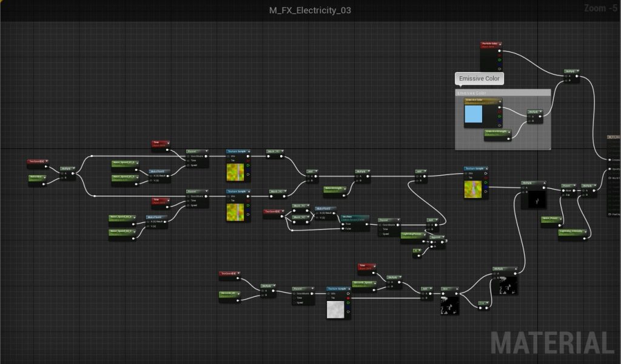Click the Speed input pin of the upper Panner

[x=188, y=165]
